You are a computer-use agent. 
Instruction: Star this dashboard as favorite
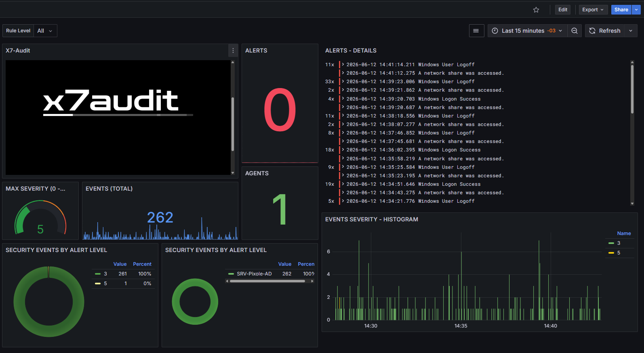coord(536,10)
